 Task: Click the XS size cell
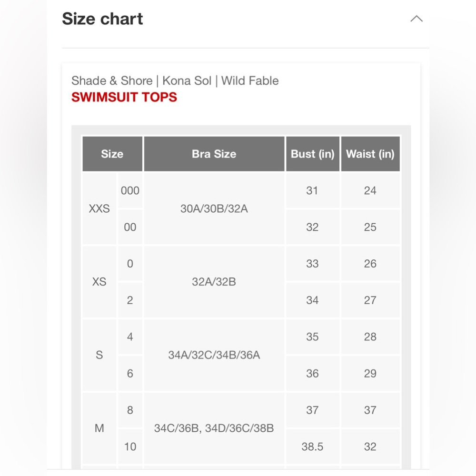point(99,282)
